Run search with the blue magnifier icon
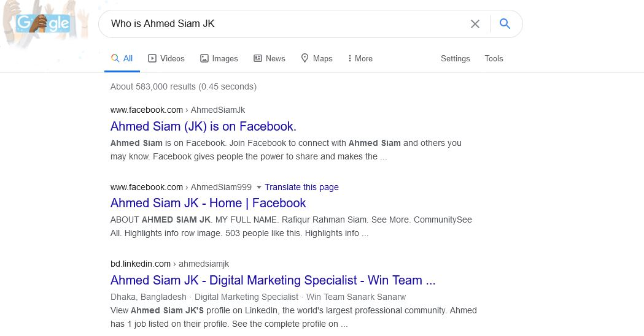Image resolution: width=644 pixels, height=336 pixels. pos(505,24)
